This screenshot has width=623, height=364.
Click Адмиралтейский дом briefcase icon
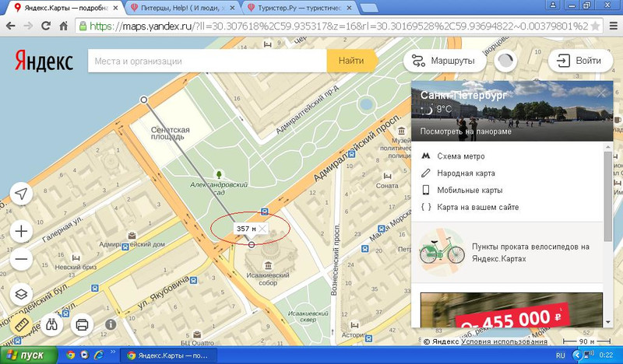pos(132,236)
